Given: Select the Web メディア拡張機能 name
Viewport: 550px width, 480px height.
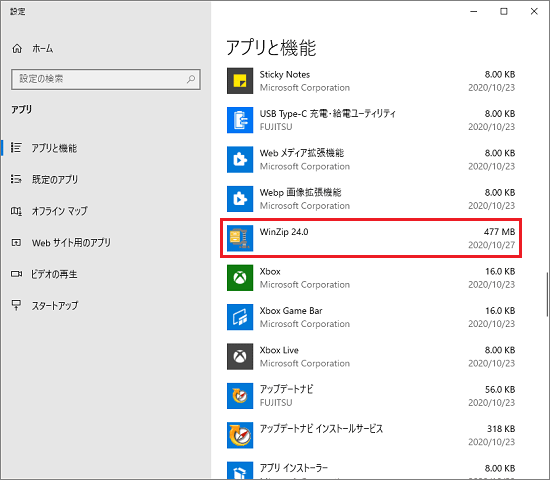Looking at the screenshot, I should [302, 153].
